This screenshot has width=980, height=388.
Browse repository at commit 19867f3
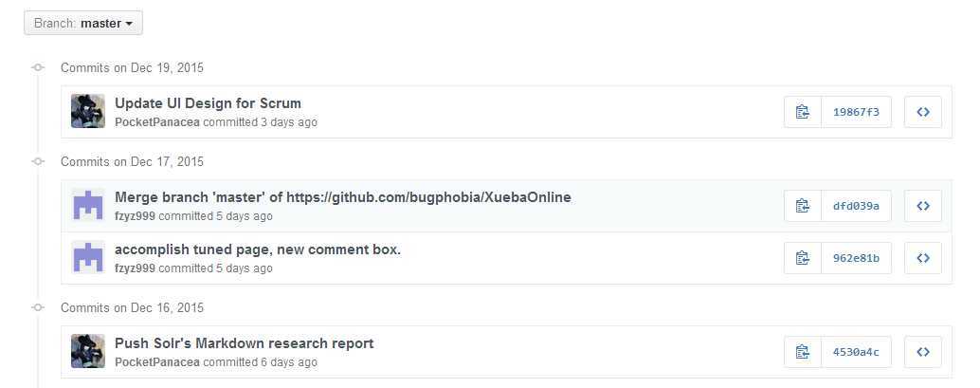[922, 112]
